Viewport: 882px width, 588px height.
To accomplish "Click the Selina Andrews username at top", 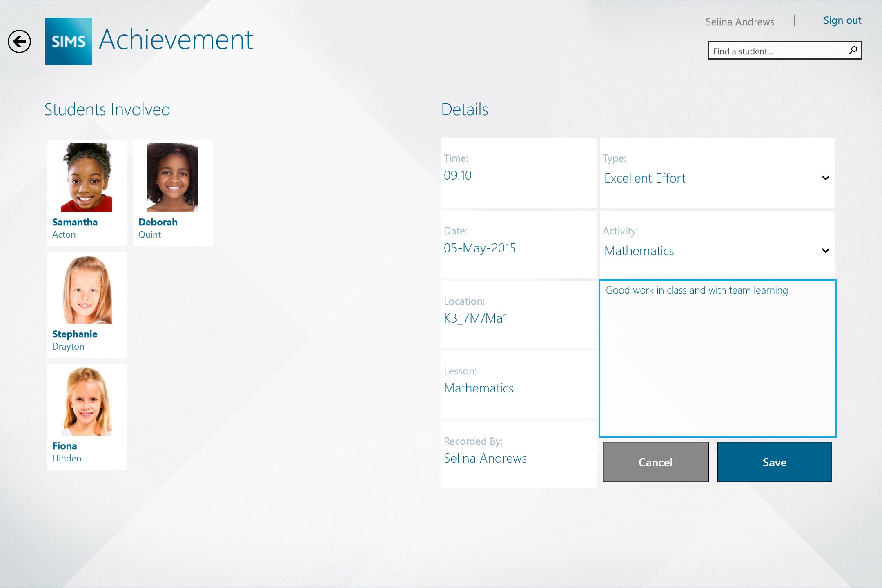I will (x=739, y=22).
